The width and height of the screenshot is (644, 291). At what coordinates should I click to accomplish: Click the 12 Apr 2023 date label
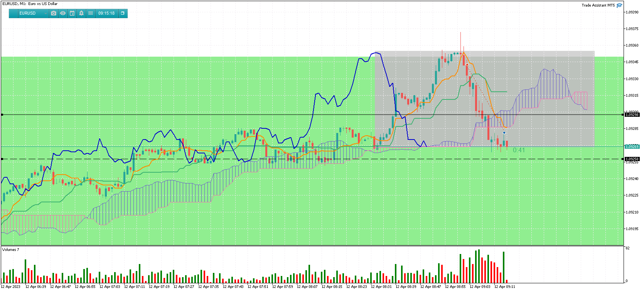(11, 286)
